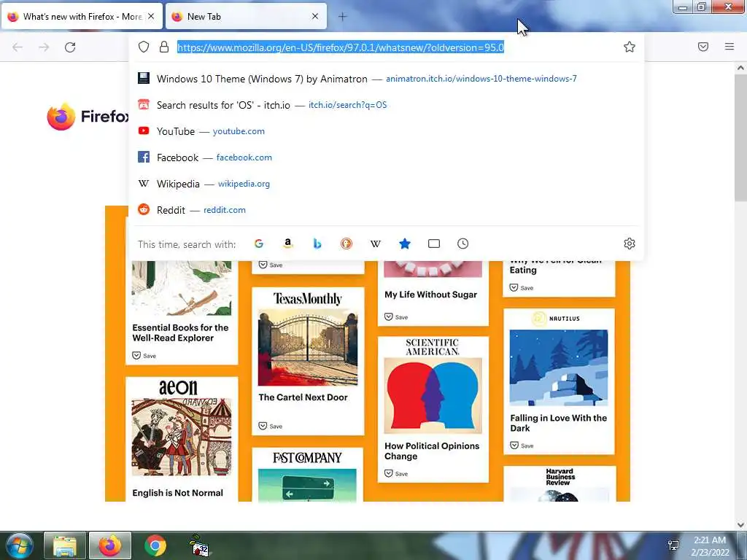Image resolution: width=747 pixels, height=560 pixels.
Task: Select the YouTube suggestion
Action: pyautogui.click(x=386, y=131)
